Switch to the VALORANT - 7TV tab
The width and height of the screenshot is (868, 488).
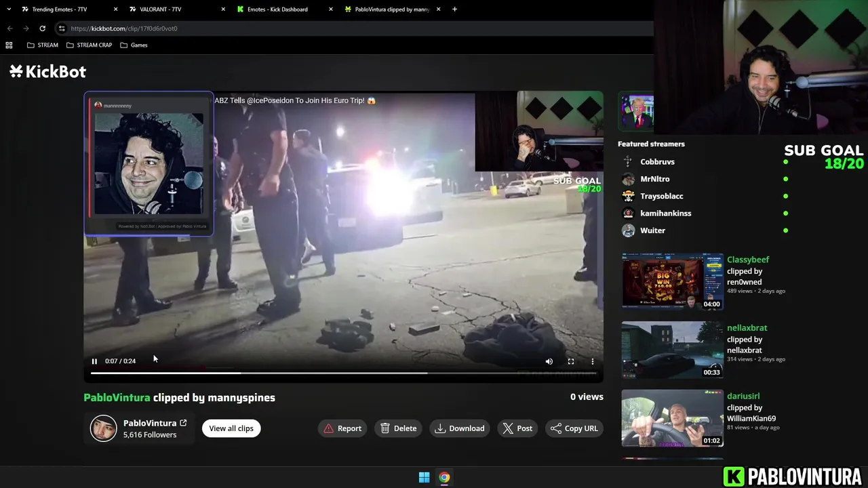160,9
